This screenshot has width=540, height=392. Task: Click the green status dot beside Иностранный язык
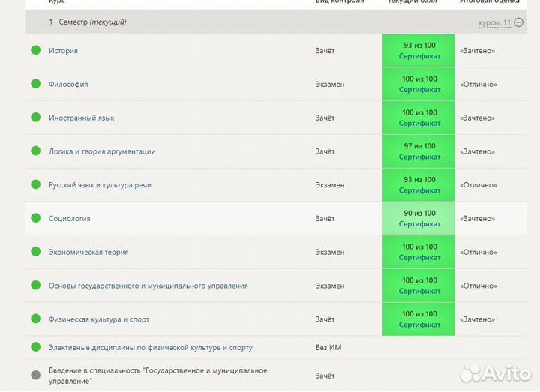tap(35, 118)
